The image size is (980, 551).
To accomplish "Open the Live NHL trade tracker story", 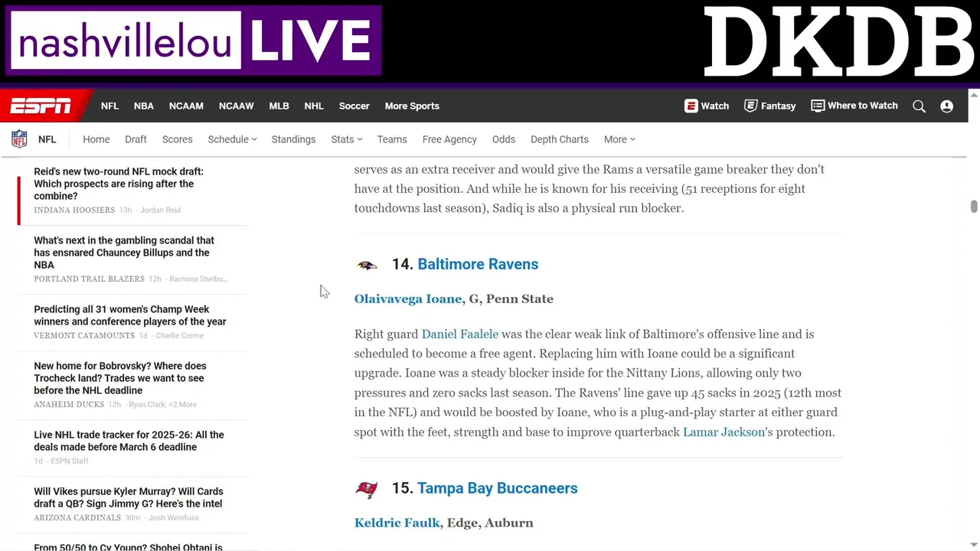I will coord(129,441).
